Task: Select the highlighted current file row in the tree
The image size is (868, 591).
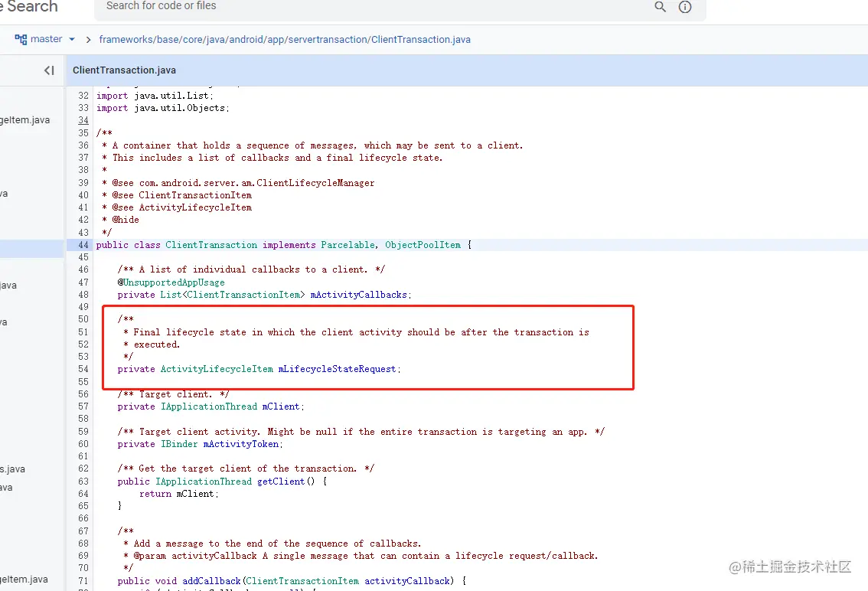Action: click(32, 248)
